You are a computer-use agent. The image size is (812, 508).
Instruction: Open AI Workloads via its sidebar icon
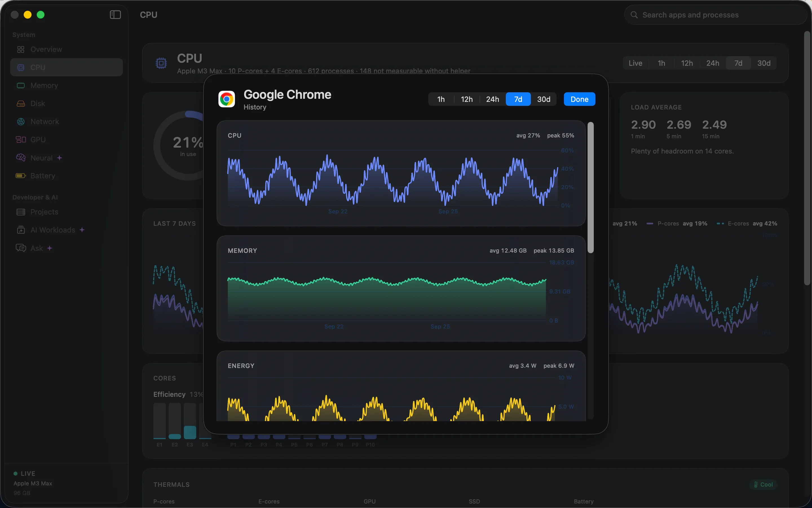tap(21, 230)
